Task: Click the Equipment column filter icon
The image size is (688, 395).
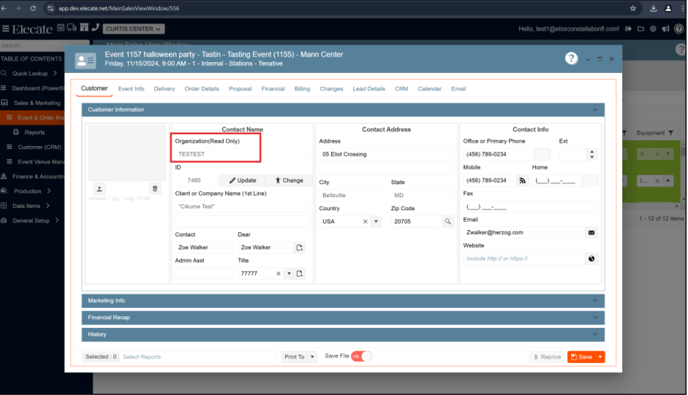Action: coord(671,133)
